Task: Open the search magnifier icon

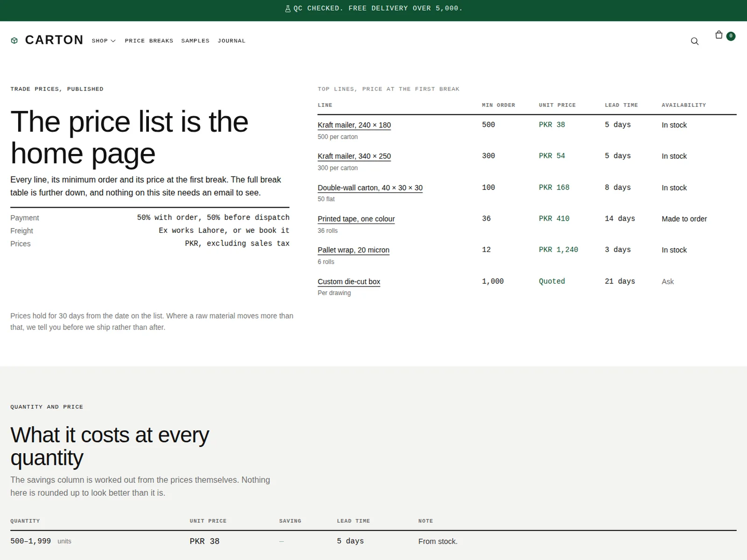Action: tap(695, 41)
